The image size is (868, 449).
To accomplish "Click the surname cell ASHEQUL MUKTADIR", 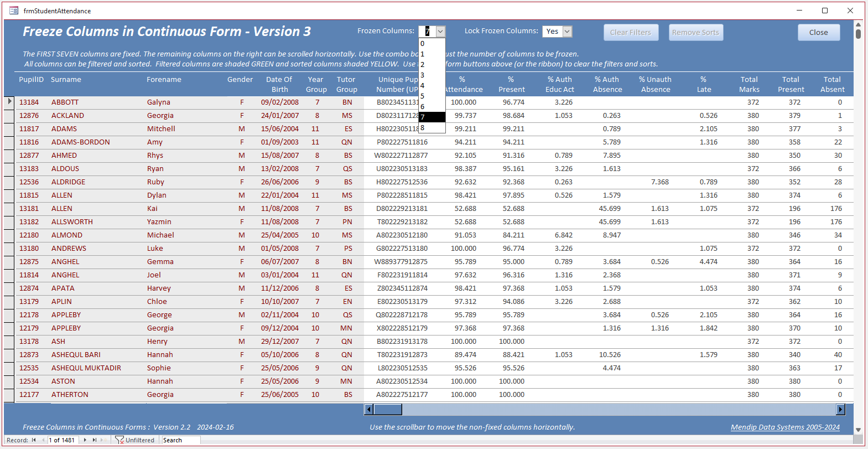I will (x=86, y=368).
